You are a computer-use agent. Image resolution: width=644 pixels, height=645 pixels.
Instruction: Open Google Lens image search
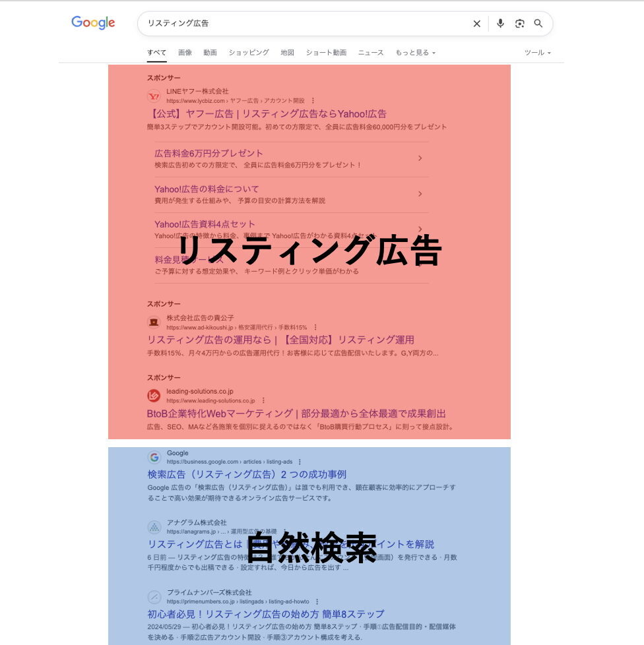click(x=520, y=24)
